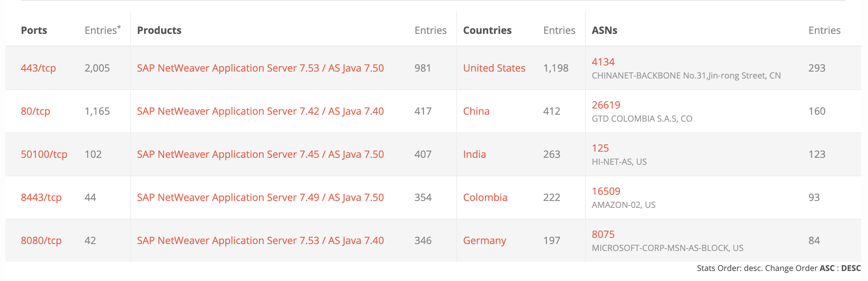
Task: Open ASN 26619 GTD COLOMBIA
Action: [606, 105]
